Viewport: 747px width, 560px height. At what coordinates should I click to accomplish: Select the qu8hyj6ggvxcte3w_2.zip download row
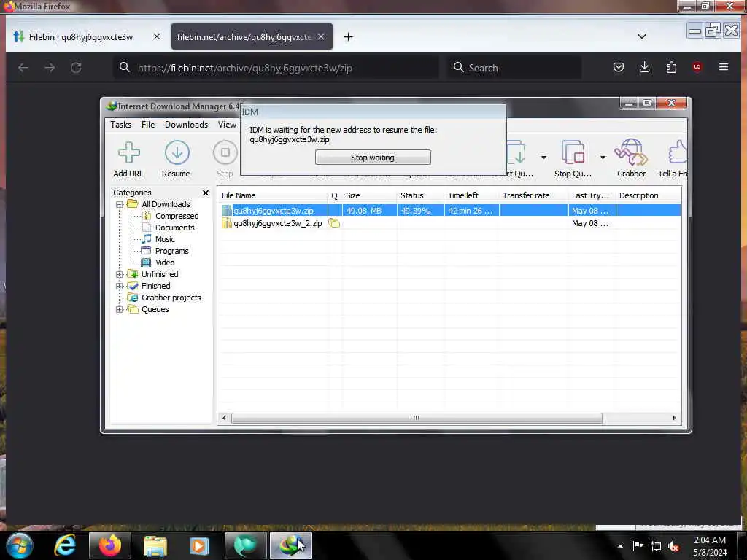449,223
